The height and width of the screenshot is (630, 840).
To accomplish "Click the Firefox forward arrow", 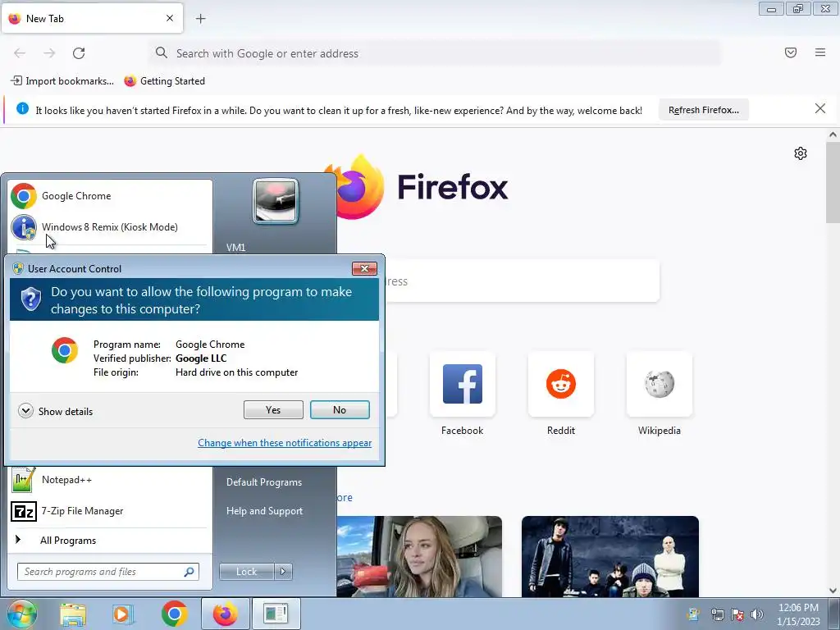I will 49,53.
